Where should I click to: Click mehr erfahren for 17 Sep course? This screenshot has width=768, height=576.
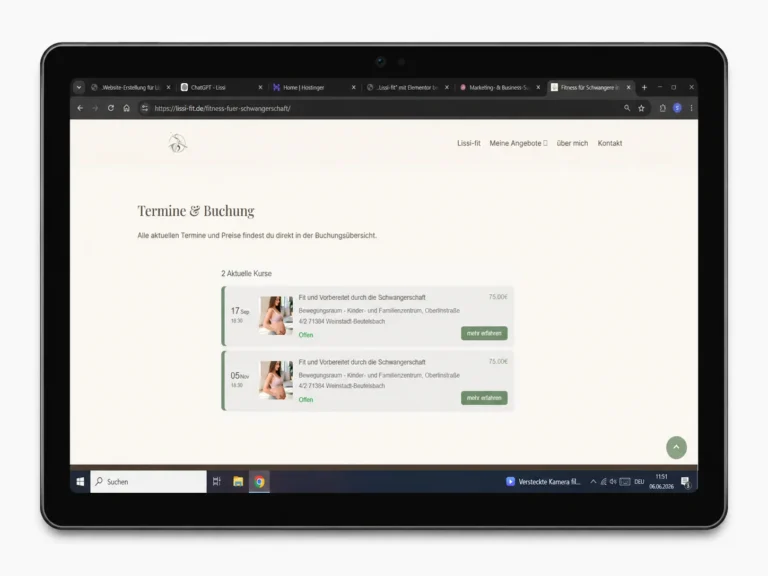tap(484, 333)
